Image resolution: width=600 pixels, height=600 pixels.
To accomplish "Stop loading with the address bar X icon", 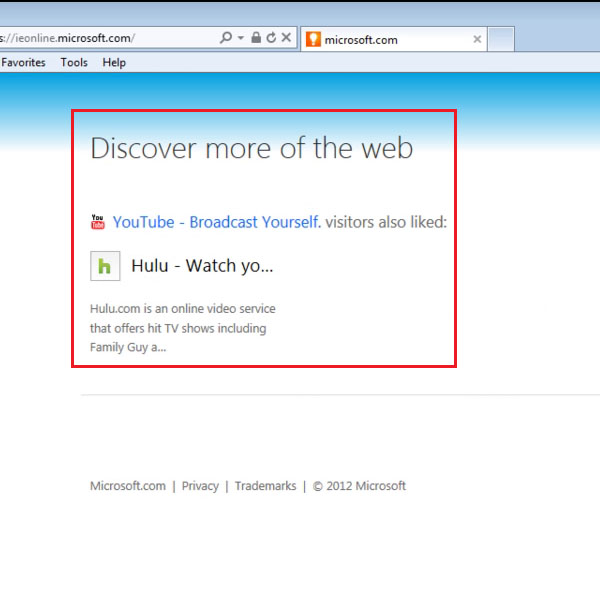I will coord(286,38).
